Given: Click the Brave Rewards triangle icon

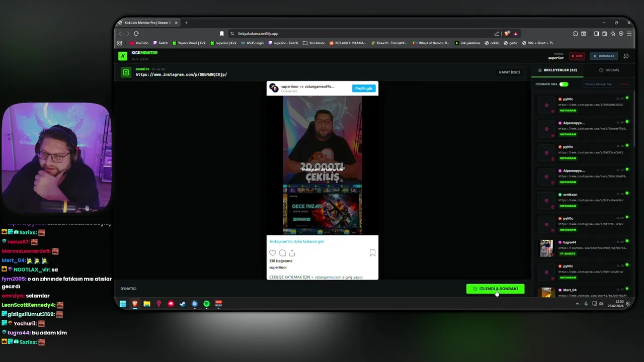Looking at the screenshot, I should point(515,34).
